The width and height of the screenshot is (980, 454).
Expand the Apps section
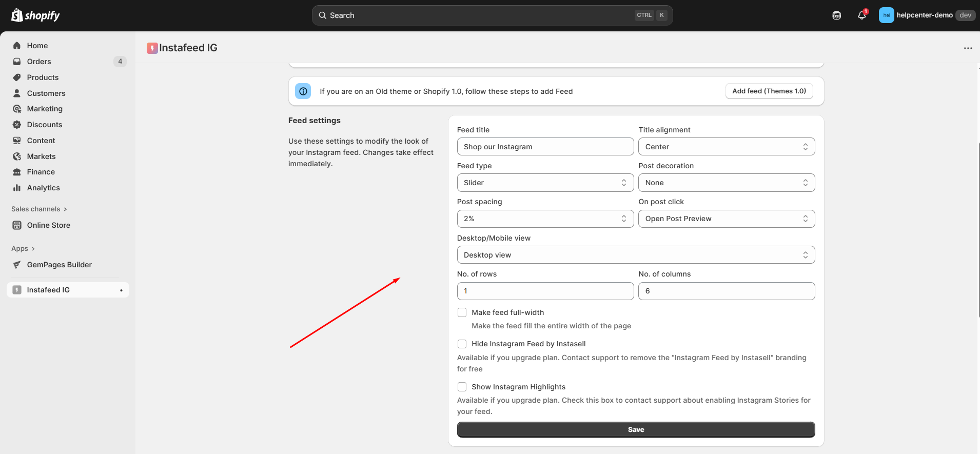pos(23,249)
